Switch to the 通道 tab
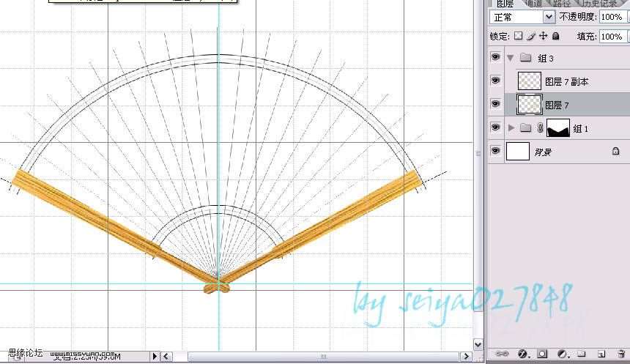Image resolution: width=630 pixels, height=364 pixels. click(536, 4)
